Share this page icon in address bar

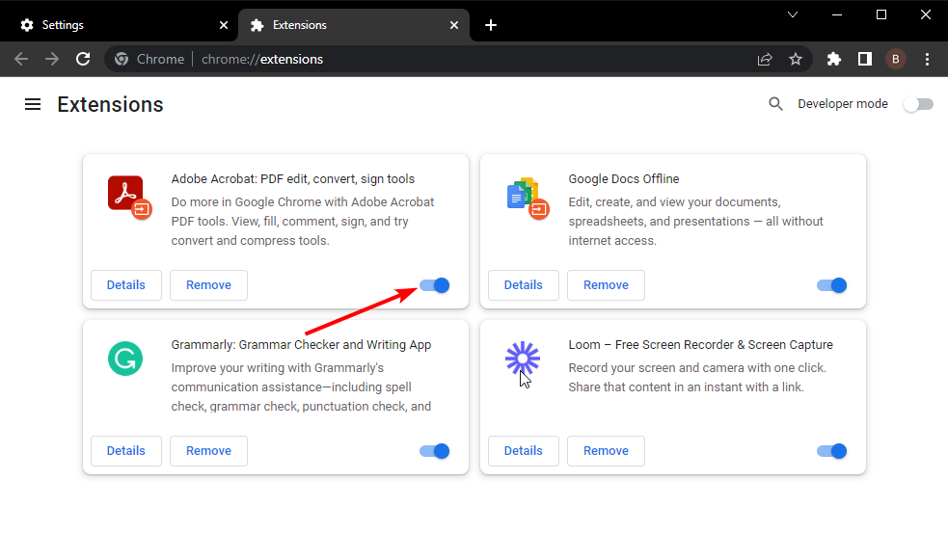(x=765, y=59)
